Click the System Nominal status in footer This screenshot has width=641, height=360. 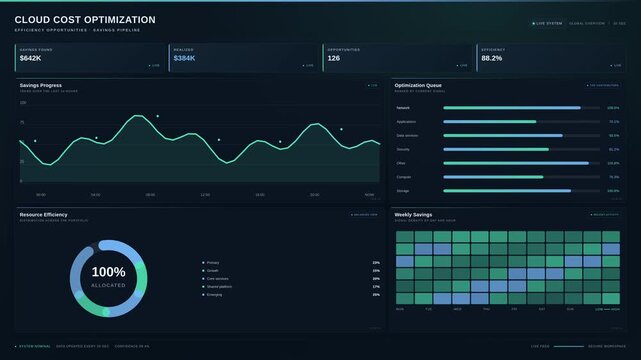pyautogui.click(x=33, y=347)
